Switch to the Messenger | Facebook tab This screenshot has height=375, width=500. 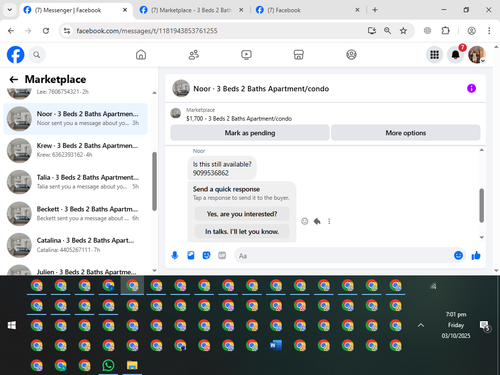click(76, 10)
